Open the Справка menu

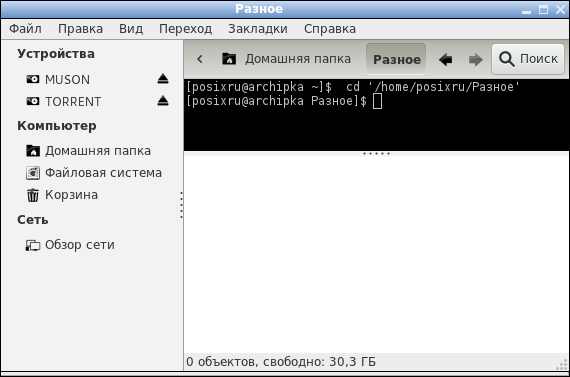330,29
